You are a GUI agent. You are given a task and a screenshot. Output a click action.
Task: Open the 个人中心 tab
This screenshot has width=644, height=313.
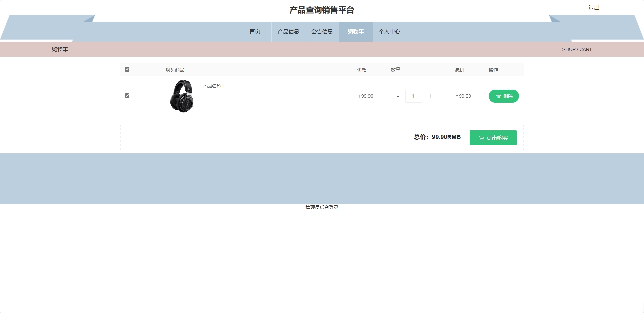[x=390, y=31]
